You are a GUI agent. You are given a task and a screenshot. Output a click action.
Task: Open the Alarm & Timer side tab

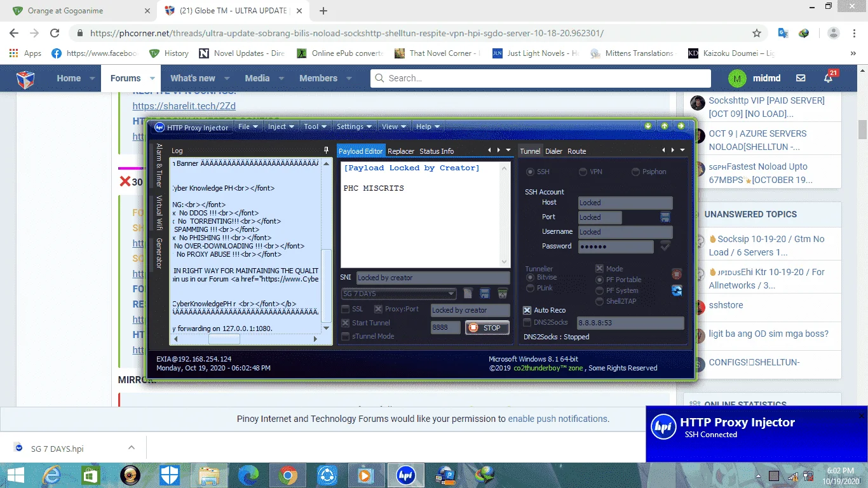[159, 165]
